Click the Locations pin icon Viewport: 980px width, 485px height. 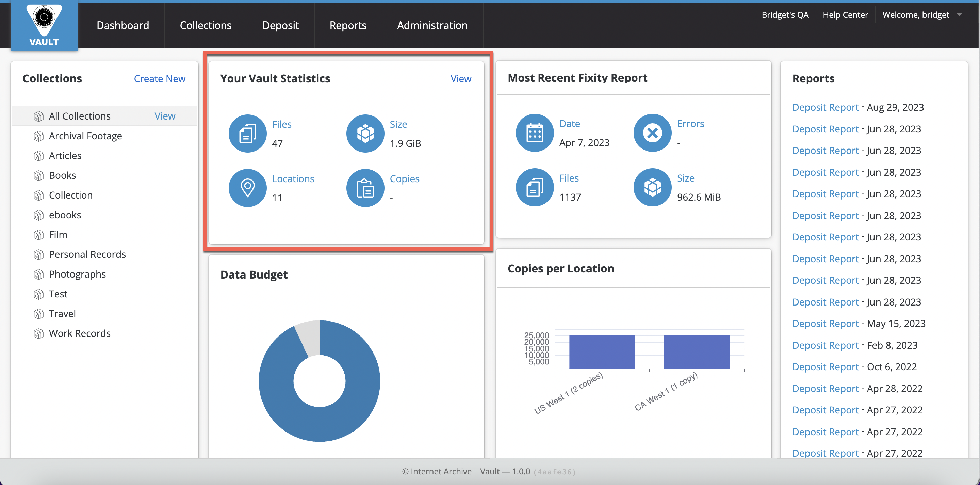click(247, 188)
